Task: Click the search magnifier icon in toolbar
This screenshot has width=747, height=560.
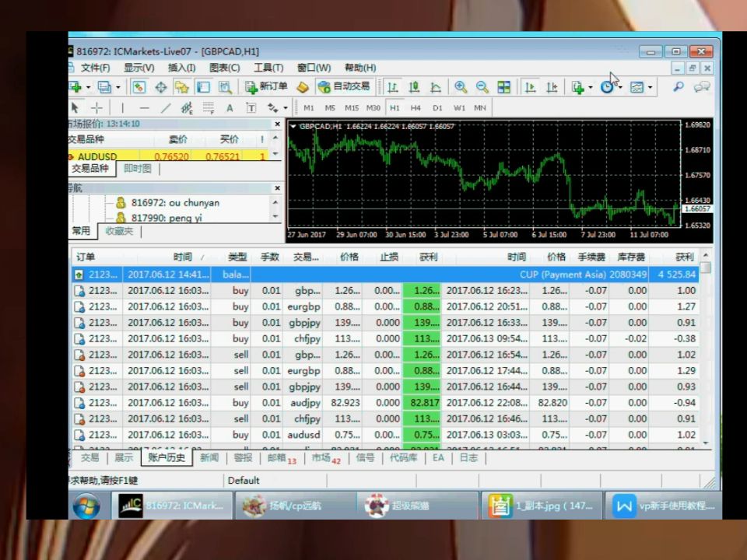Action: tap(679, 86)
